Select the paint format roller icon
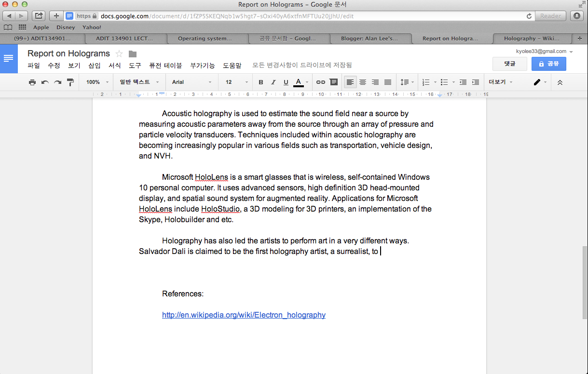The width and height of the screenshot is (588, 374). [70, 82]
